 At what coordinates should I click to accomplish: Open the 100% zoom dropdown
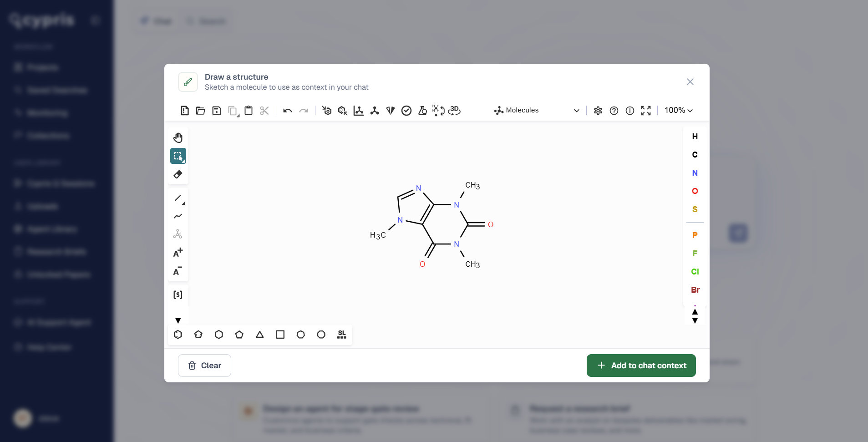tap(678, 111)
